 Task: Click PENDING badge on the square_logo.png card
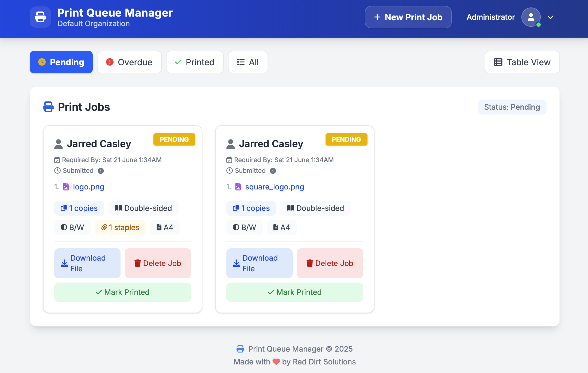(x=346, y=139)
